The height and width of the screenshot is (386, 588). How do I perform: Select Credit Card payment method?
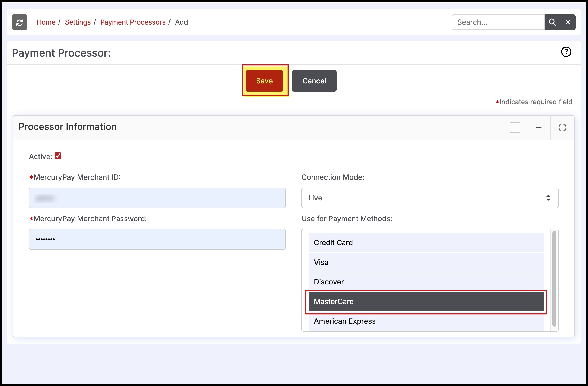click(x=426, y=243)
